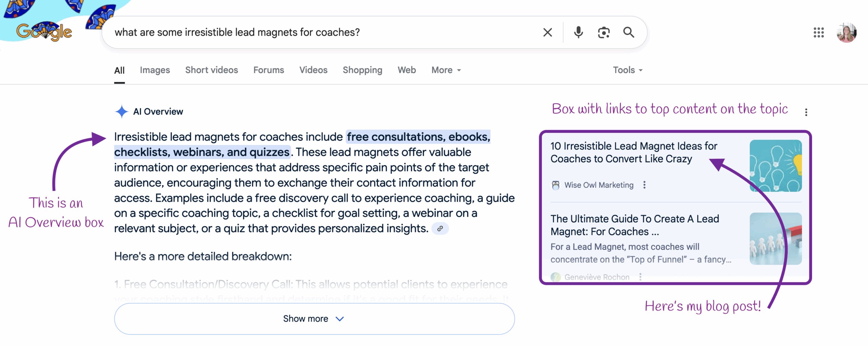
Task: Switch to the Shopping tab
Action: (362, 70)
